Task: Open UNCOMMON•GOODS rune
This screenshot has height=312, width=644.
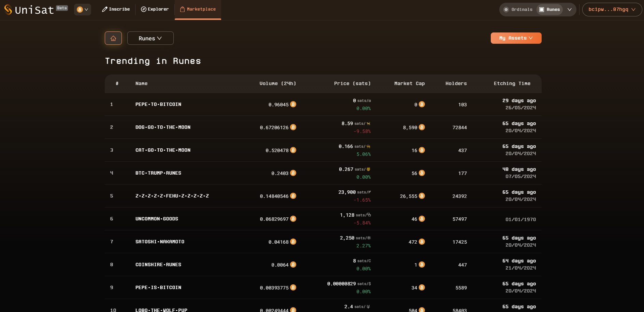Action: click(x=157, y=219)
